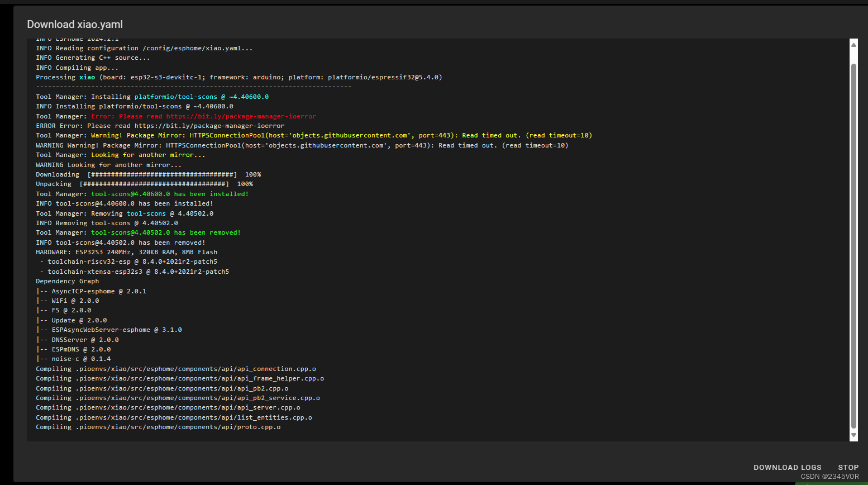Click the 'api_connection.cpp.o' compiling line
This screenshot has width=868, height=485.
(x=176, y=369)
